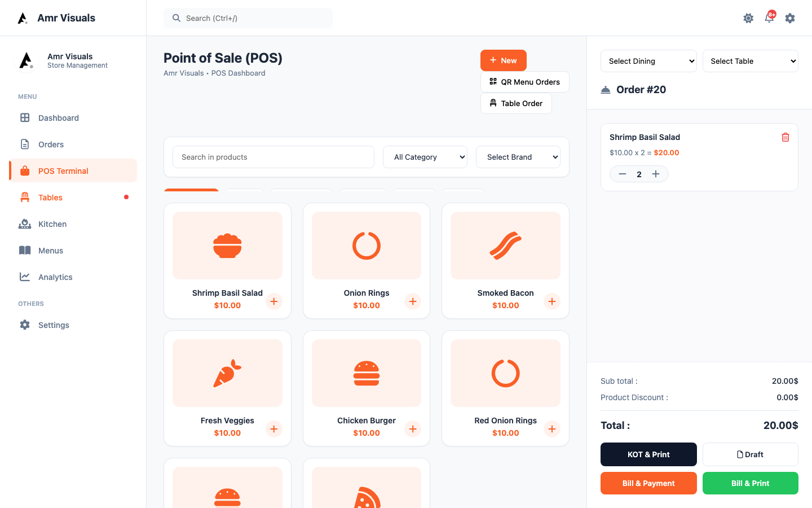Screen dimensions: 812x508
Task: Click the Smoked Bacon product image
Action: (505, 246)
